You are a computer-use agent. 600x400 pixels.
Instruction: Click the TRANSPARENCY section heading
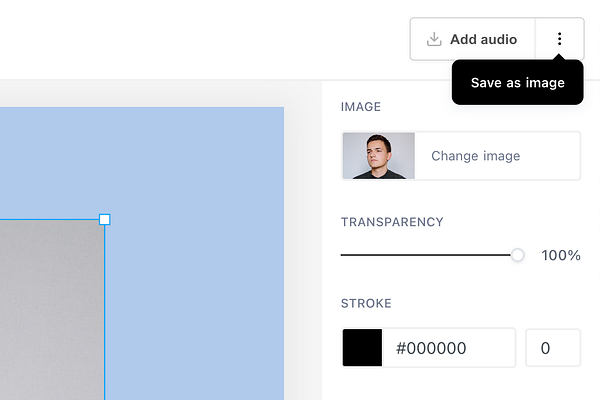point(392,222)
